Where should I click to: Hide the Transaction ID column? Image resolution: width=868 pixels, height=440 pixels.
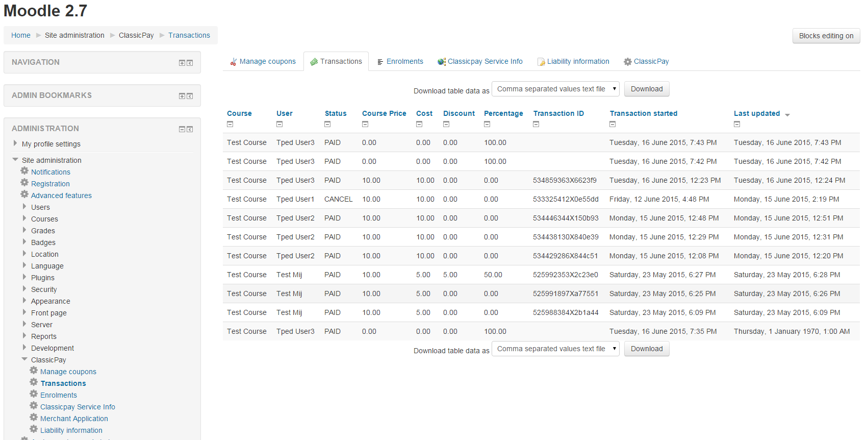coord(536,124)
